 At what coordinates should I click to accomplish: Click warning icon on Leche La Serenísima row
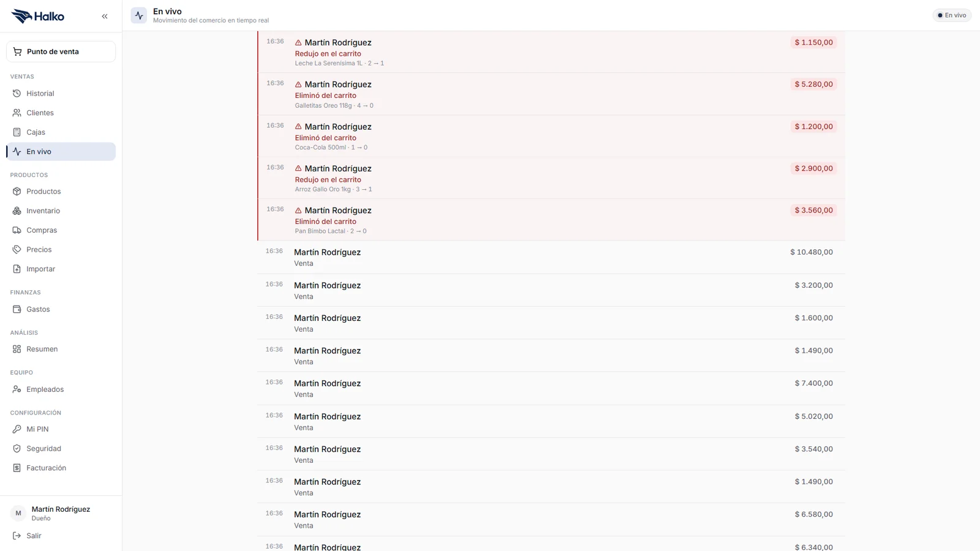(x=298, y=43)
